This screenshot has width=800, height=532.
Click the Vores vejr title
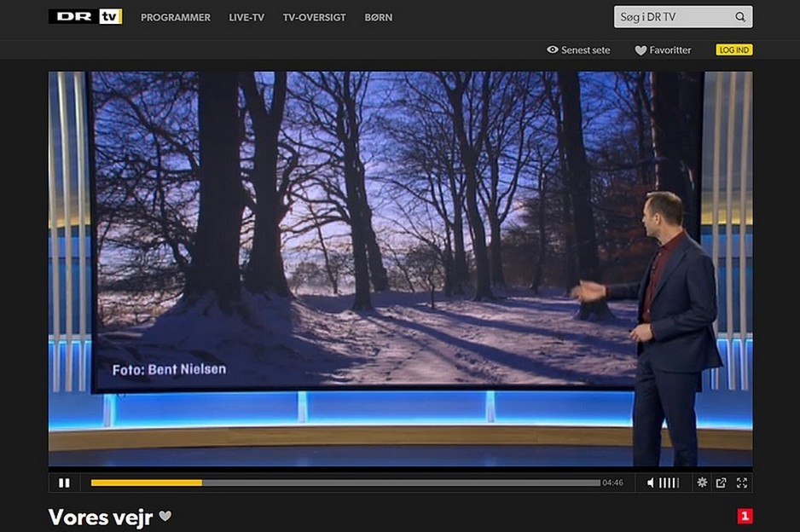101,518
